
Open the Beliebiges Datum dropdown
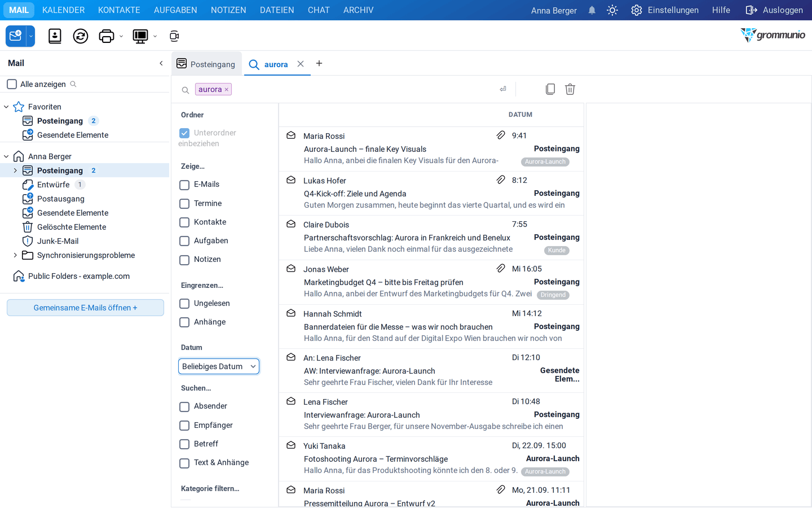219,366
